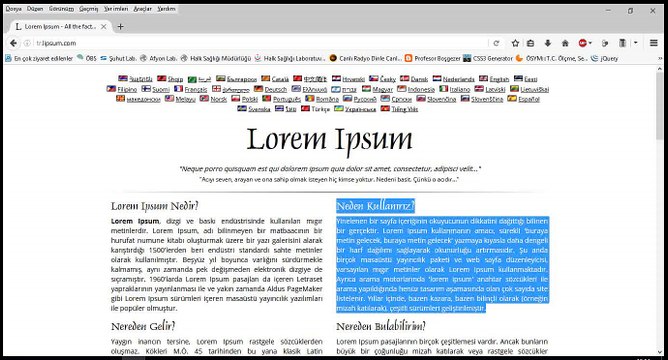Go back with the browser back arrow
This screenshot has height=360, width=668.
point(13,43)
